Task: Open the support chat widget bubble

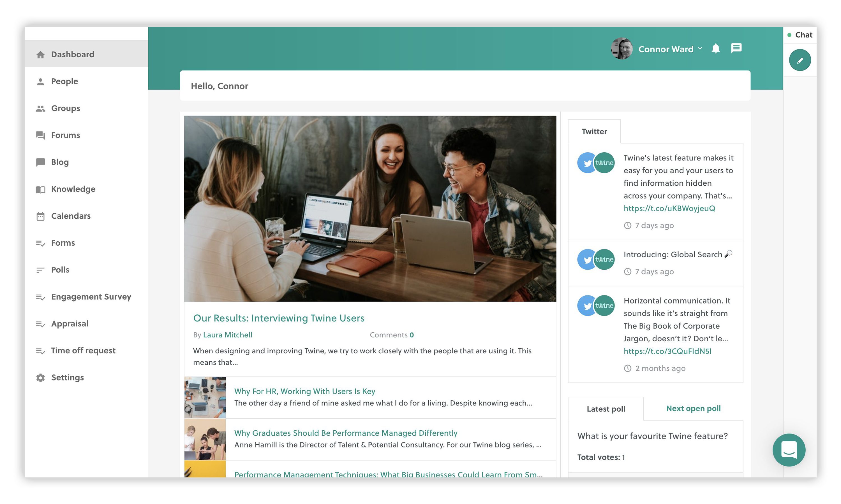Action: pyautogui.click(x=788, y=450)
